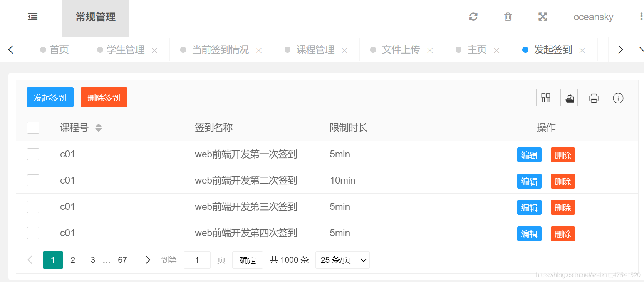This screenshot has width=644, height=282.
Task: Check the row for web前端开发第四次签到
Action: 33,233
